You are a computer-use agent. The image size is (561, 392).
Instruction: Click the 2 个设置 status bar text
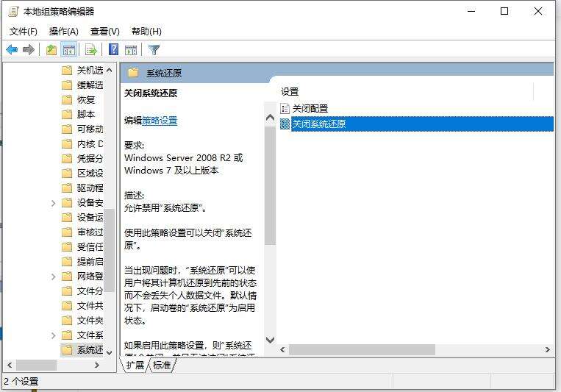coord(21,381)
